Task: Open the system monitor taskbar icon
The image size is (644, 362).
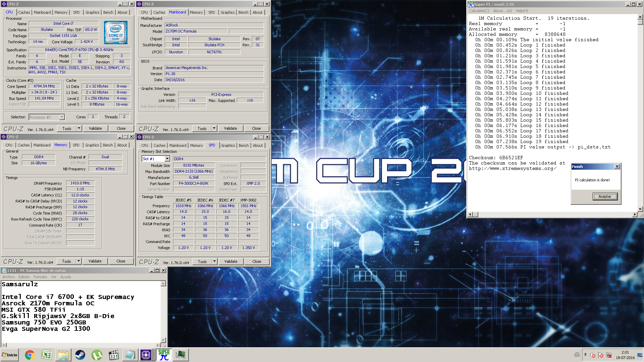Action: click(180, 355)
